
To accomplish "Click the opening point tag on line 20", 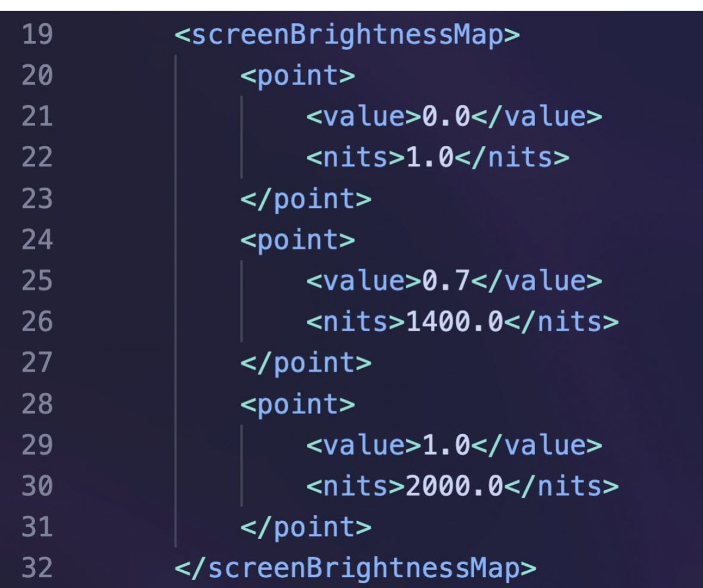I will click(x=298, y=75).
